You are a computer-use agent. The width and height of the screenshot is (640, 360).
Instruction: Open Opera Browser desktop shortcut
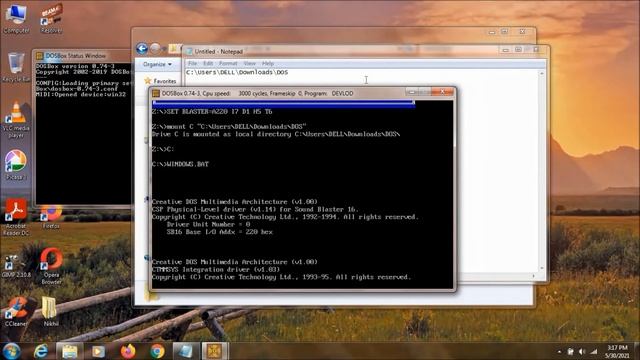point(51,266)
